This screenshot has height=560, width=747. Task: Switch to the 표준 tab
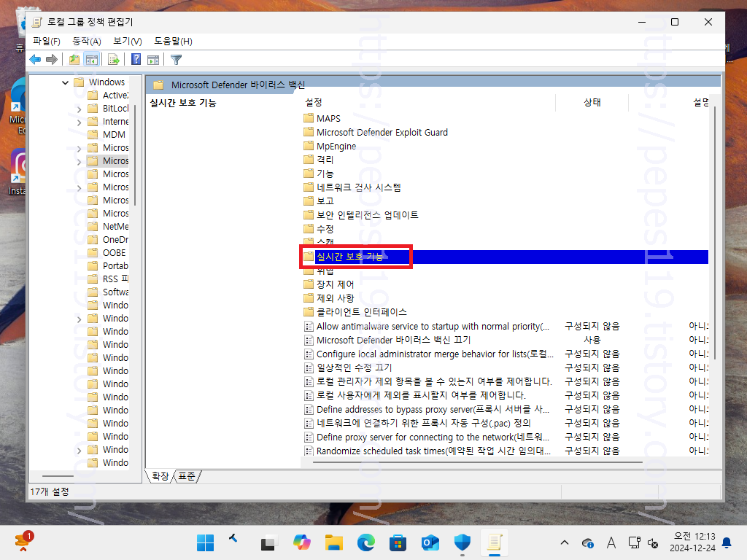click(x=187, y=475)
